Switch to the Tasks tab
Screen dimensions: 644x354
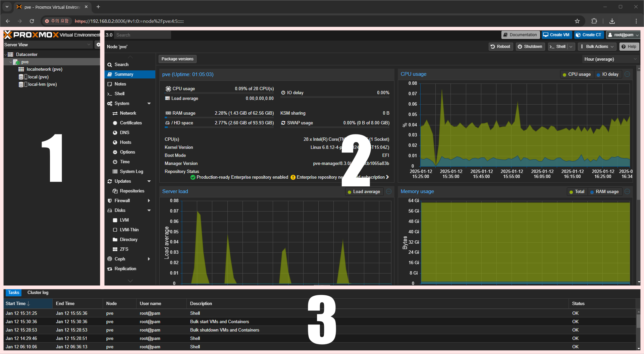click(x=13, y=293)
